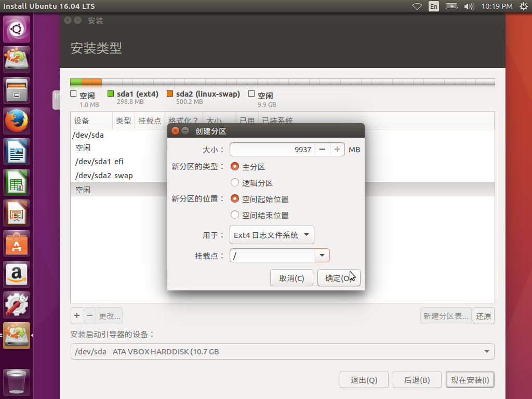Open the Ubiquity installer icon at the top of the dock
The height and width of the screenshot is (399, 532).
17,60
